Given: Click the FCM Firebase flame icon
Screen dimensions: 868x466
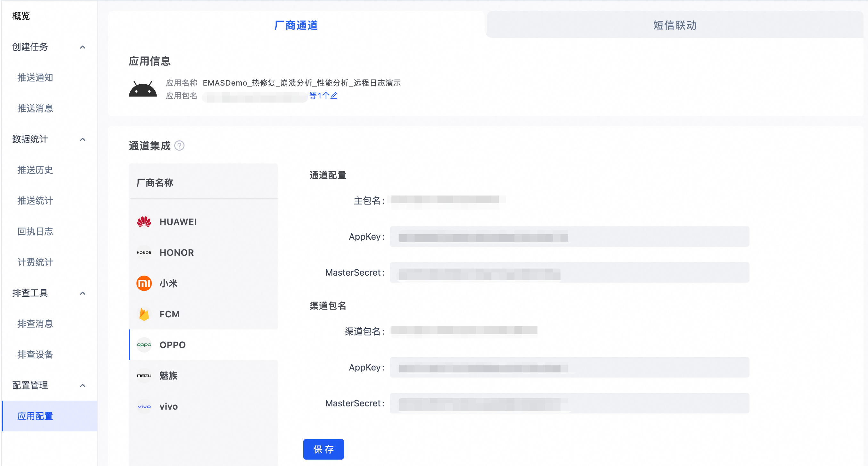Looking at the screenshot, I should (x=144, y=314).
